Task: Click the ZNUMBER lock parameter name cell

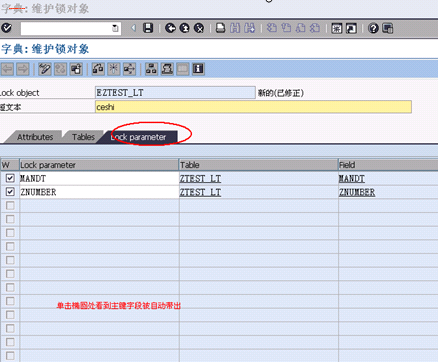Action: pyautogui.click(x=99, y=192)
